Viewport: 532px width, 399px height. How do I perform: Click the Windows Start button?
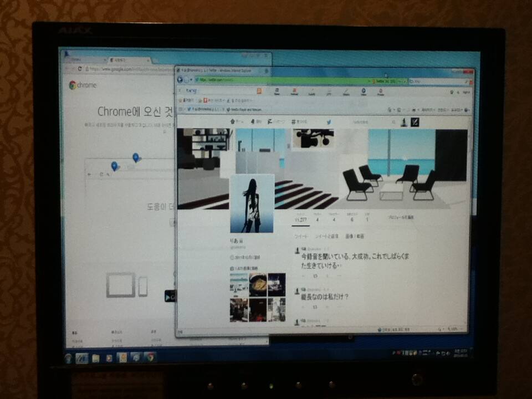[x=68, y=358]
